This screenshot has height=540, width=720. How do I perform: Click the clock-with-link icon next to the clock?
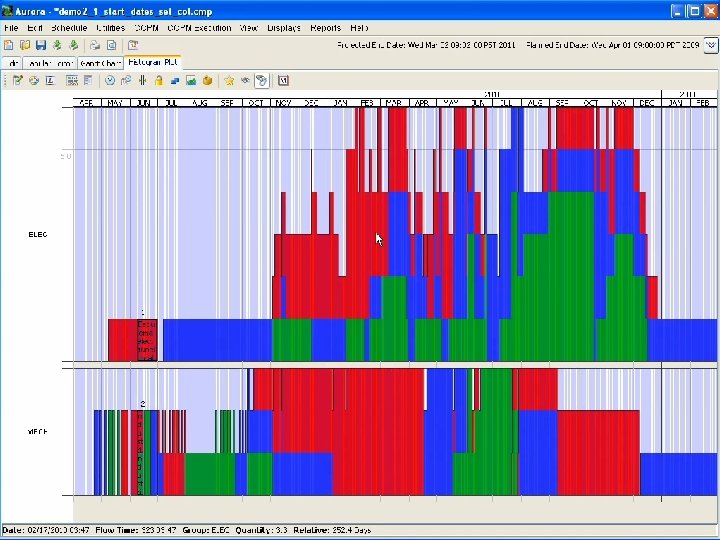pyautogui.click(x=126, y=81)
